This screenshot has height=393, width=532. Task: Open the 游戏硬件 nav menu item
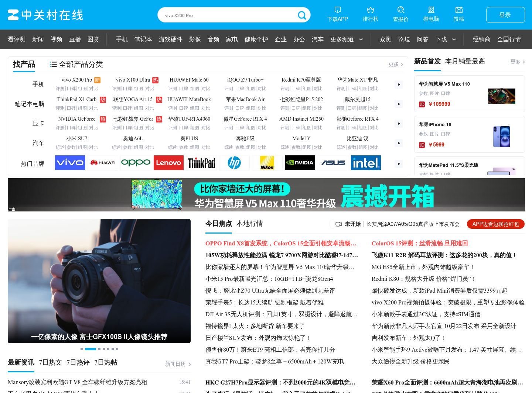[x=171, y=39]
